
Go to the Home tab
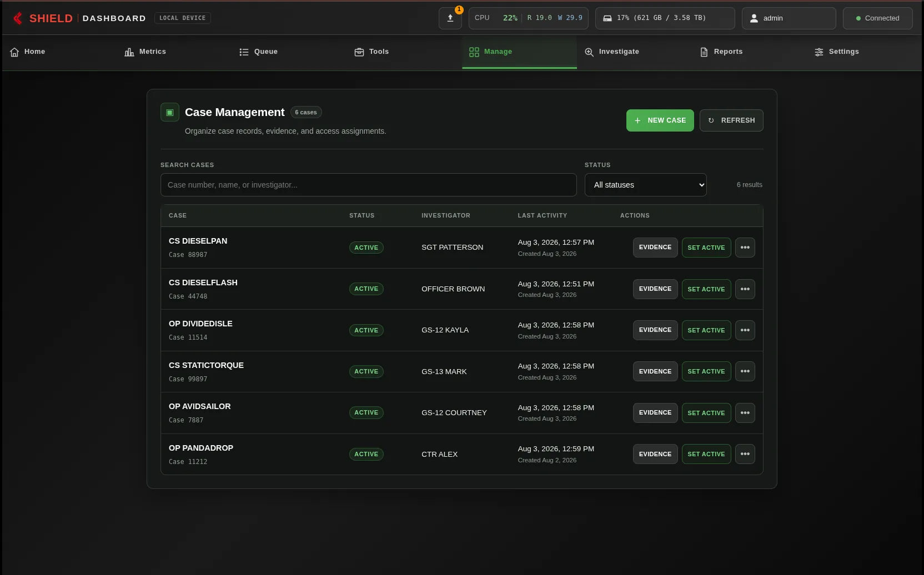[60, 52]
